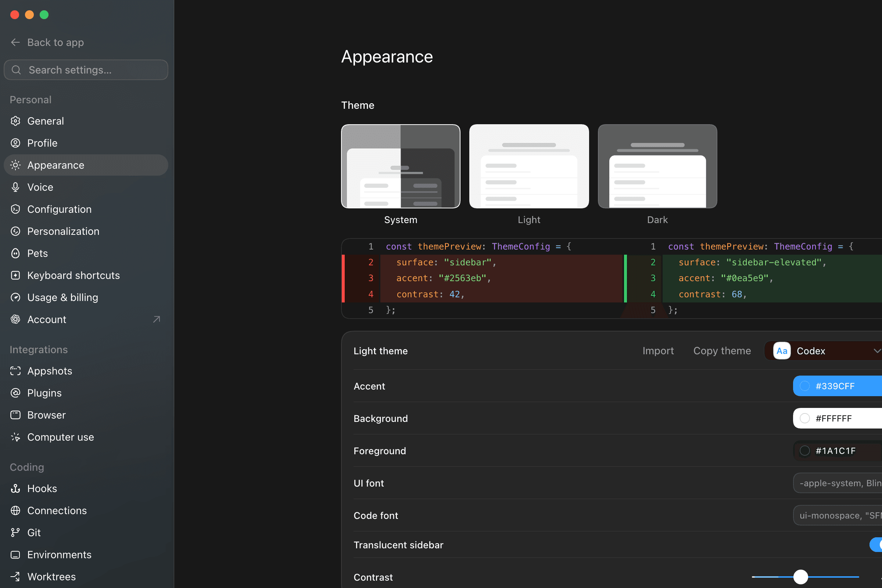Select the Dark theme thumbnail
882x588 pixels.
tap(657, 166)
